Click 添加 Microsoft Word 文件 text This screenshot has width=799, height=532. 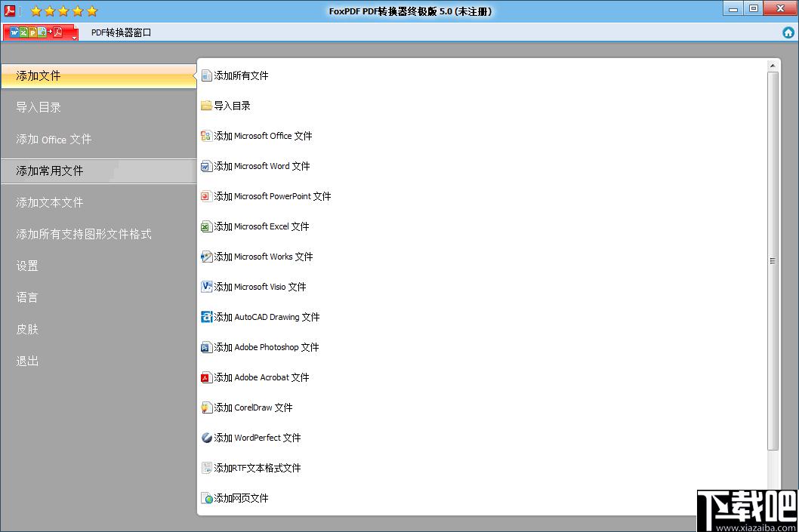[x=262, y=167]
